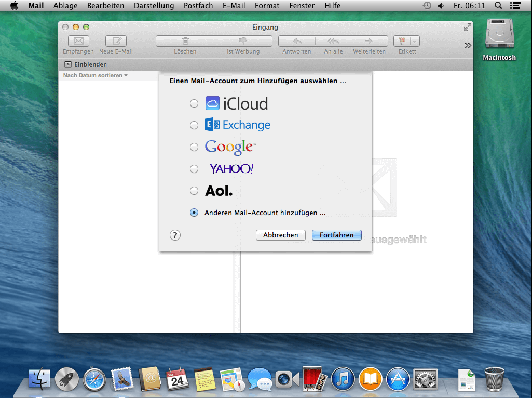
Task: Open the Fenster menu
Action: tap(302, 5)
